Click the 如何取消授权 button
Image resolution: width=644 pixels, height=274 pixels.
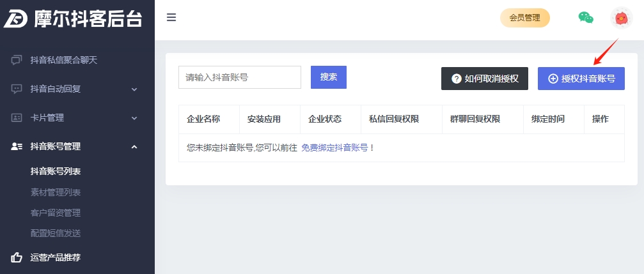(x=485, y=79)
